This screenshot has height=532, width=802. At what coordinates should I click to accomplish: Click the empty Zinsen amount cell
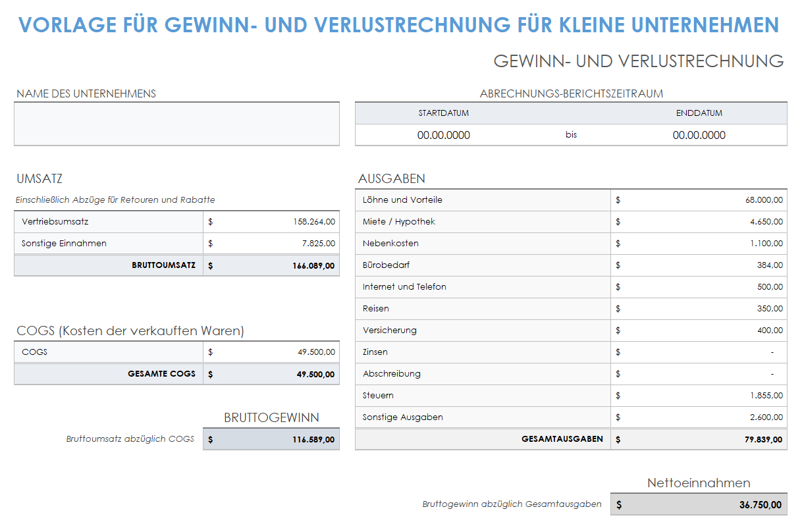699,352
